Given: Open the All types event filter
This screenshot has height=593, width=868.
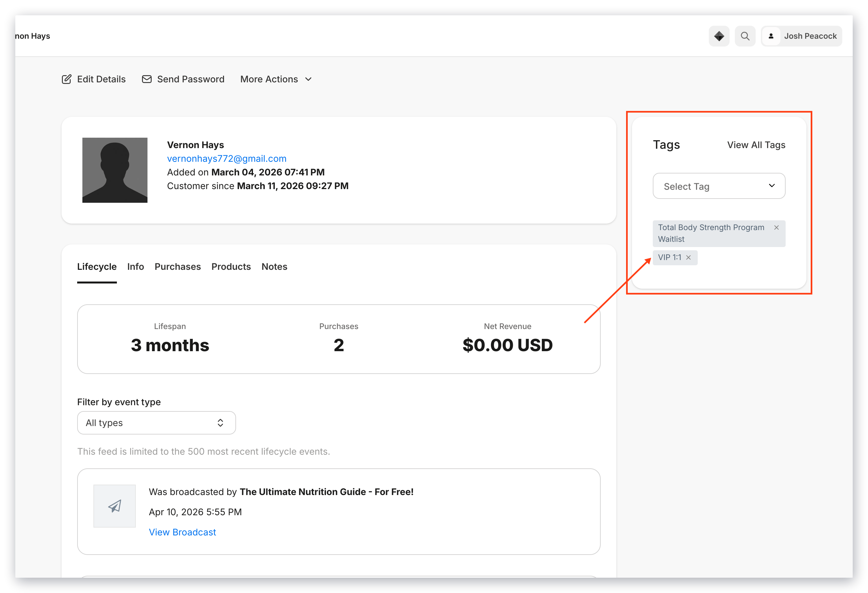Looking at the screenshot, I should pos(157,423).
